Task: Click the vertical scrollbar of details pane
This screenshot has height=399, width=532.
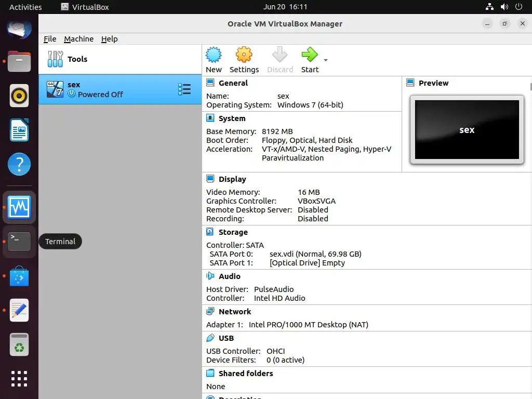Action: (530, 87)
